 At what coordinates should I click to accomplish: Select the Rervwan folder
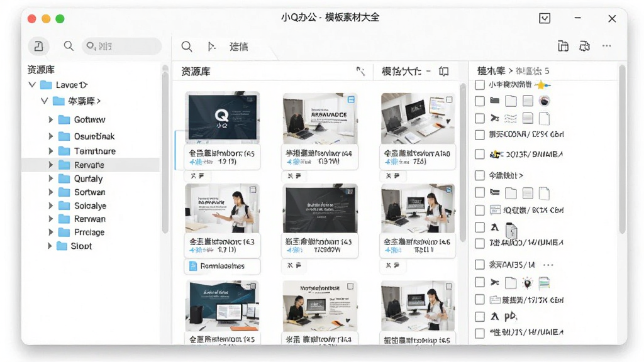pos(91,219)
